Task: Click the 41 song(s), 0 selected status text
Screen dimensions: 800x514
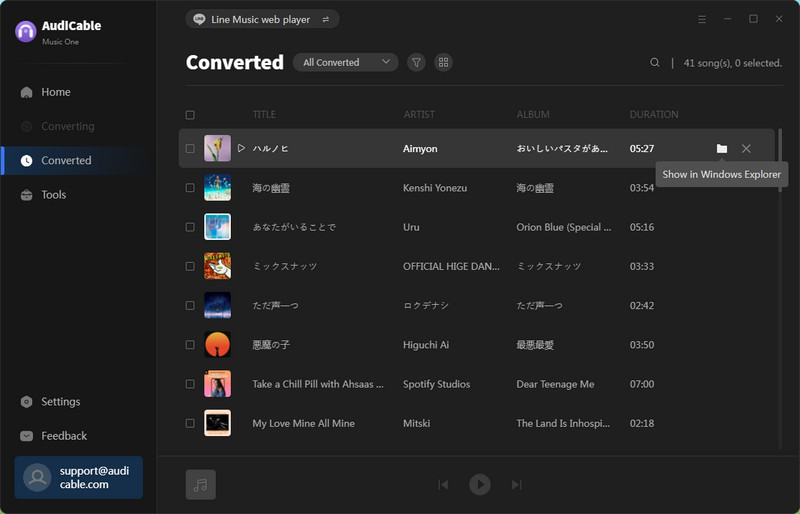Action: 732,63
